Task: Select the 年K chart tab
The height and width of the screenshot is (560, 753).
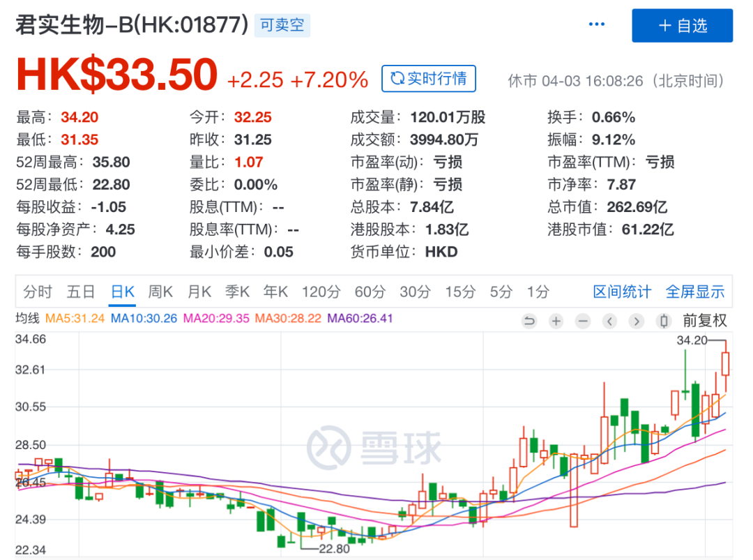Action: (x=275, y=292)
